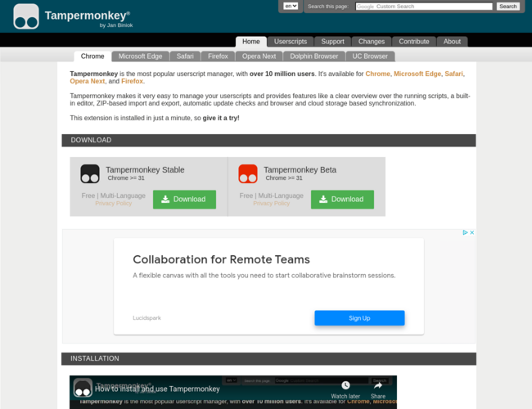Select the Microsoft Edge browser tab
The width and height of the screenshot is (532, 409).
coord(140,56)
